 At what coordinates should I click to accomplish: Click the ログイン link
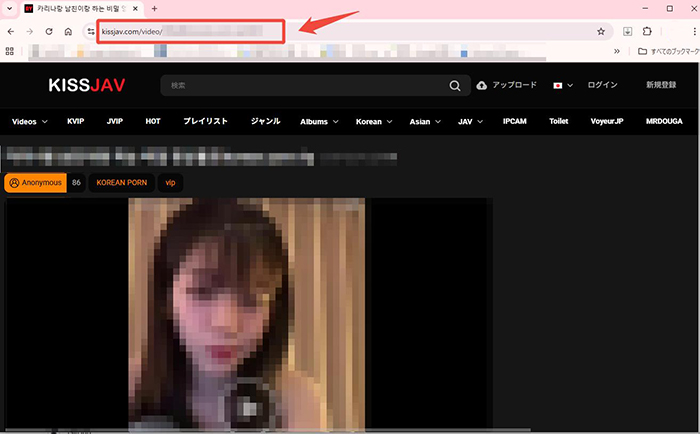[x=604, y=86]
